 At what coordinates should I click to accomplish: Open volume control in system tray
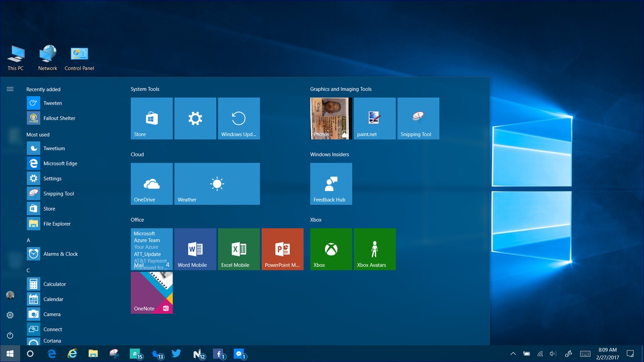[553, 354]
